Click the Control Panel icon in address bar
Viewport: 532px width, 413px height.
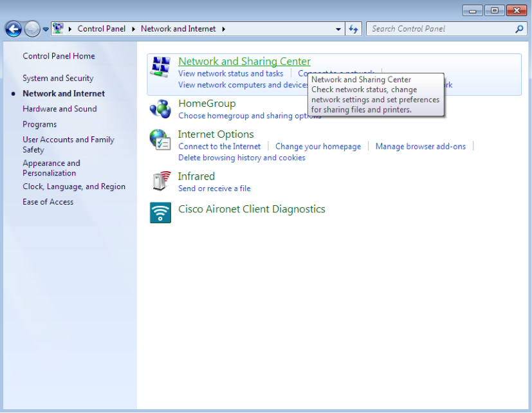tap(59, 28)
